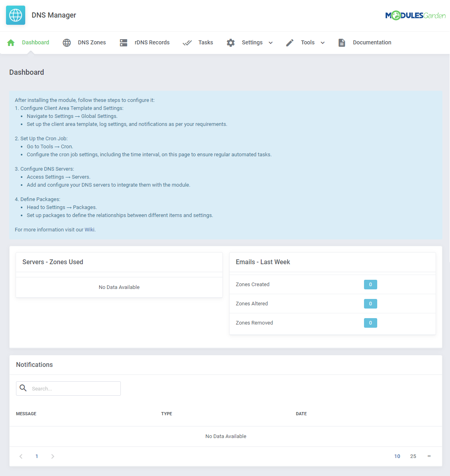Click the Notifications heading
Viewport: 450px width, 476px height.
pyautogui.click(x=34, y=364)
